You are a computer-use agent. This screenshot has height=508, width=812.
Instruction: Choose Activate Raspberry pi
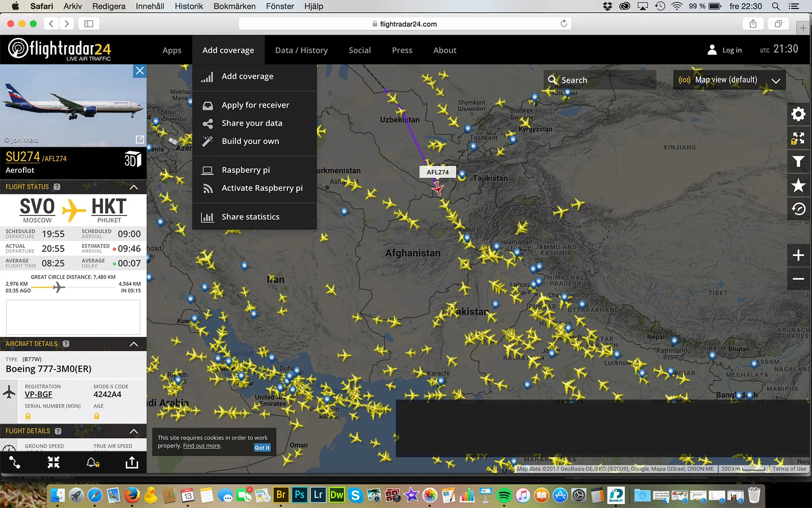pos(254,188)
